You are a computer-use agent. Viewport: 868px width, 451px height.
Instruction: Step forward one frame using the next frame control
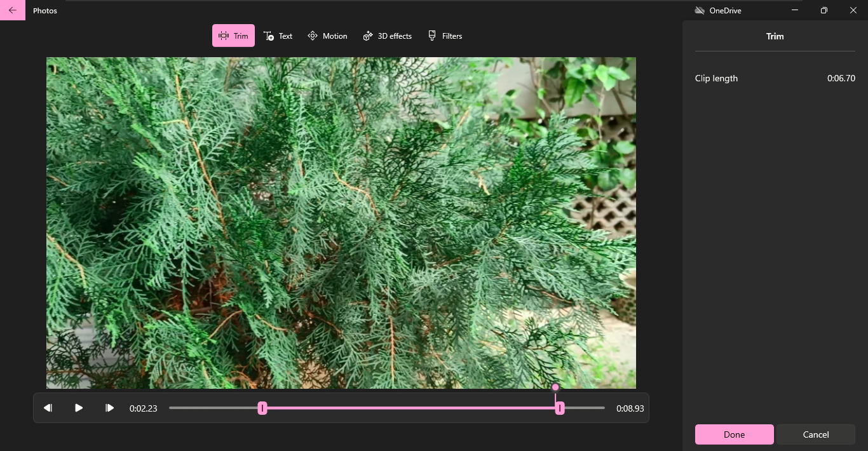[109, 408]
